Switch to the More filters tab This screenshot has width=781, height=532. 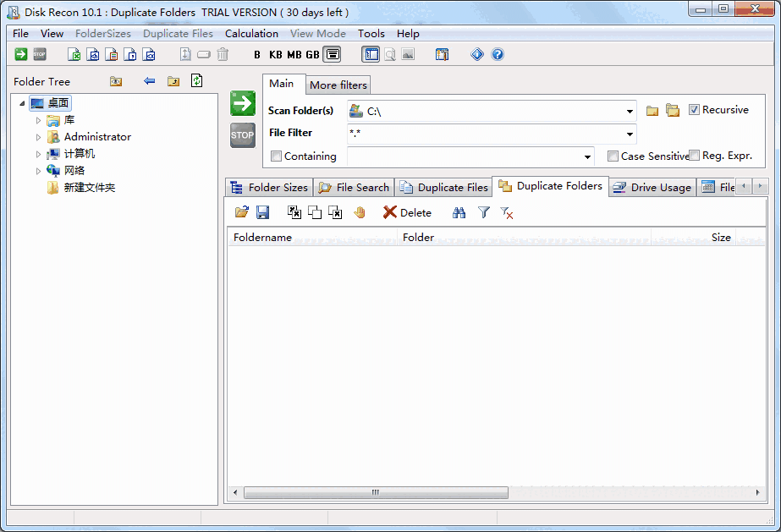(338, 85)
